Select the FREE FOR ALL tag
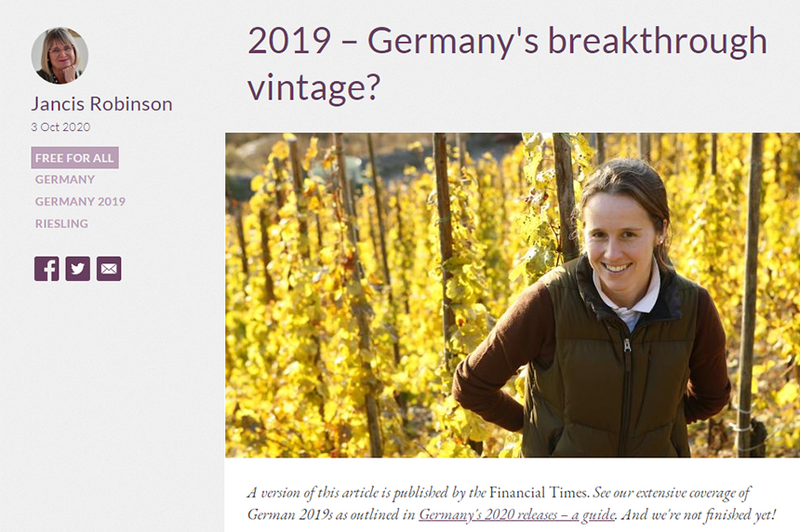The width and height of the screenshot is (800, 532). (75, 158)
